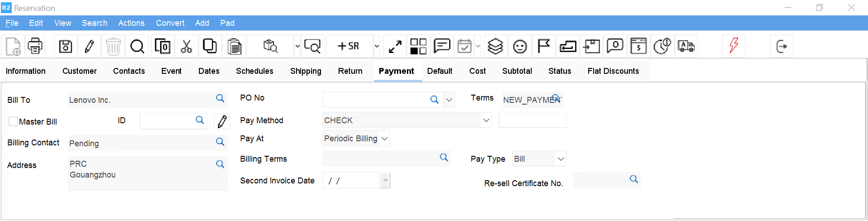Expand the Pay Type dropdown
The height and width of the screenshot is (221, 868).
pyautogui.click(x=561, y=159)
